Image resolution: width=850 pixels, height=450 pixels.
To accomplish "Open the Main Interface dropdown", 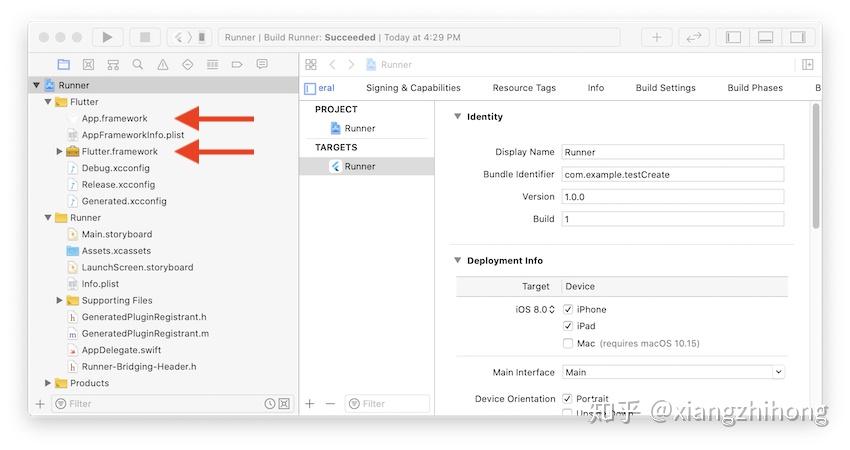I will tap(673, 372).
